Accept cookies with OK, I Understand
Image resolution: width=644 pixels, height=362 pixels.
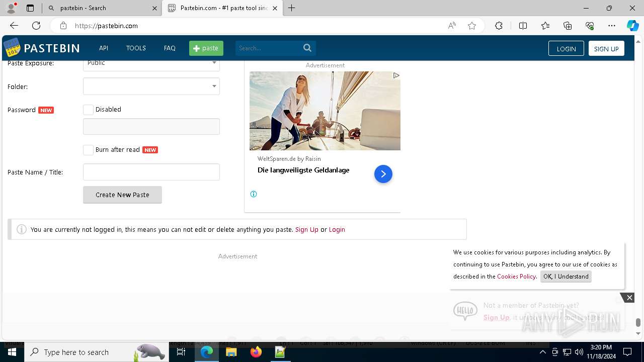(566, 277)
